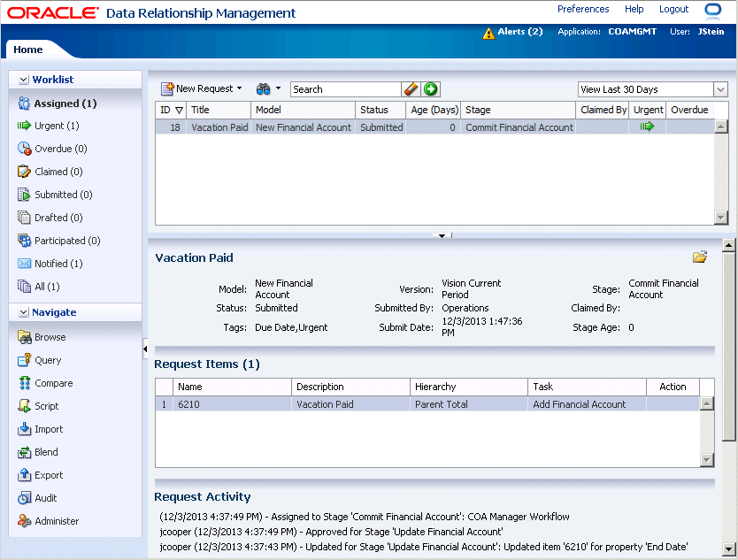This screenshot has width=738, height=560.
Task: Open the Compare tool in Navigate
Action: 53,383
